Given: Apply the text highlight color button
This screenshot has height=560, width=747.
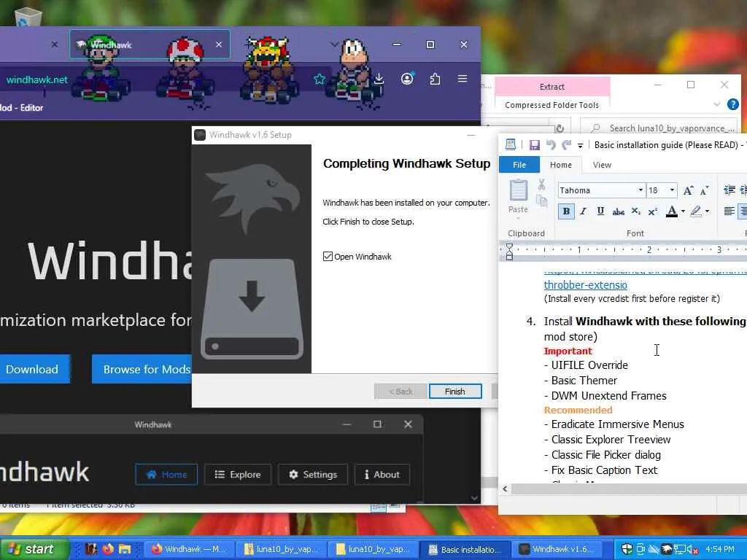Looking at the screenshot, I should coord(696,211).
